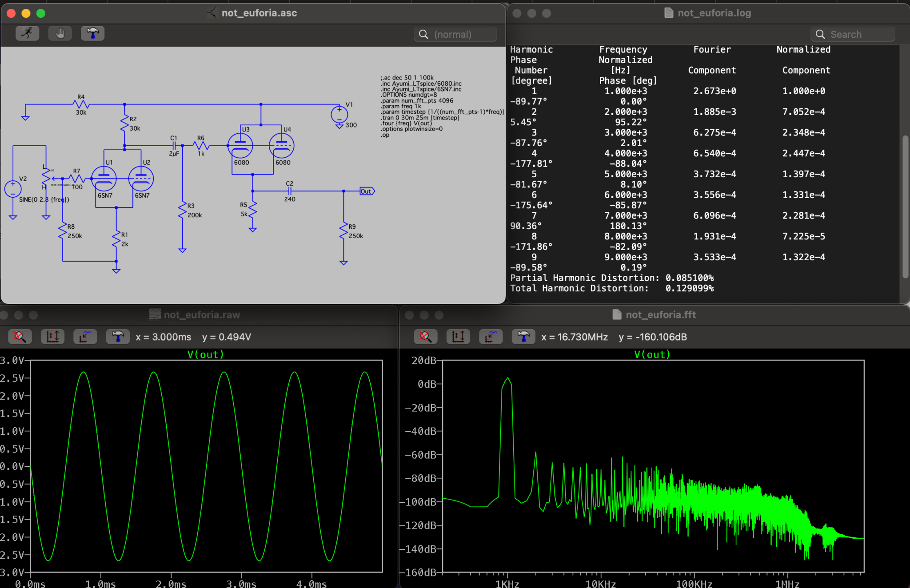Image resolution: width=910 pixels, height=588 pixels.
Task: Select resistor R4 30k in the schematic
Action: pyautogui.click(x=81, y=104)
